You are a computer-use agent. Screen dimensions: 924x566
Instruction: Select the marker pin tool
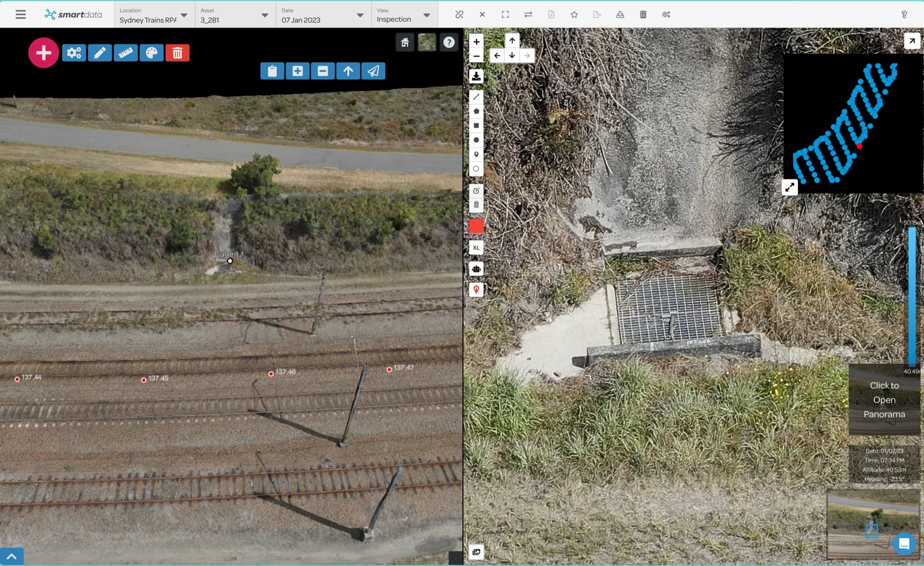[476, 154]
